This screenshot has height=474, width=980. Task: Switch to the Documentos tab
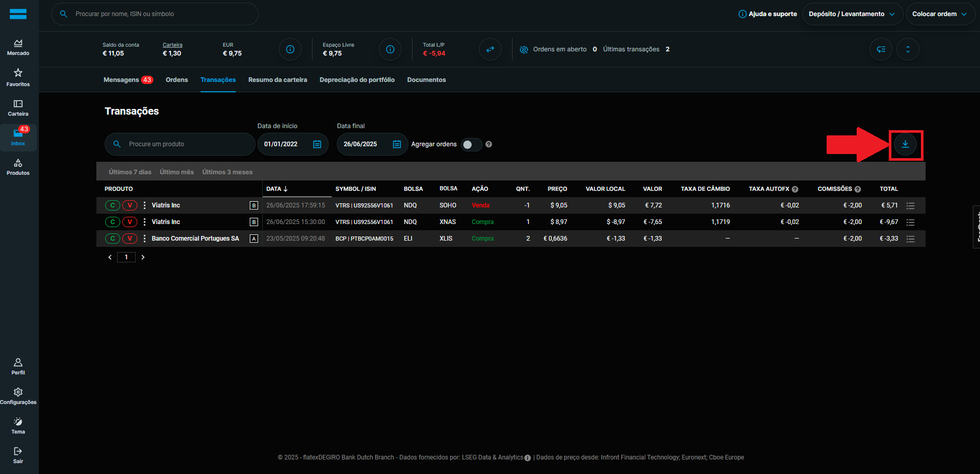coord(427,80)
